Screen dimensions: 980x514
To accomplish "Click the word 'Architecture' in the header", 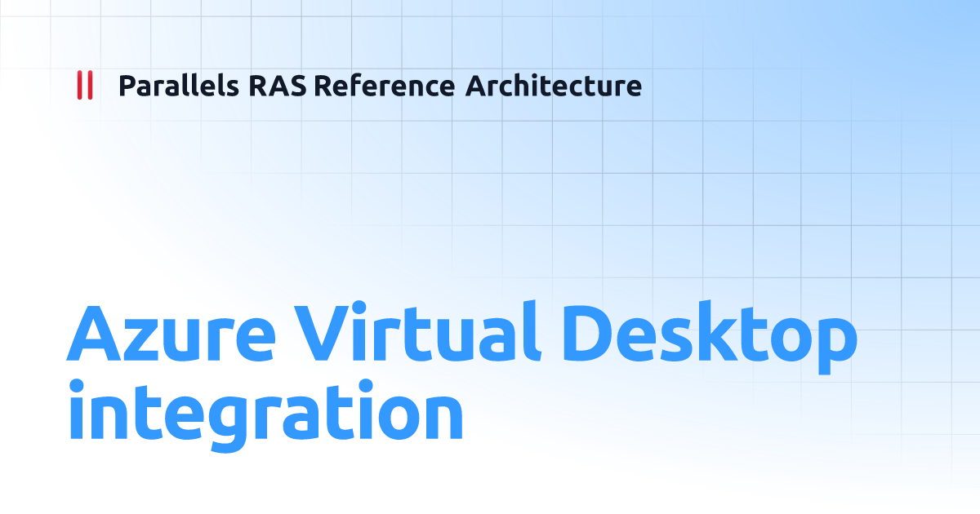I will [555, 86].
